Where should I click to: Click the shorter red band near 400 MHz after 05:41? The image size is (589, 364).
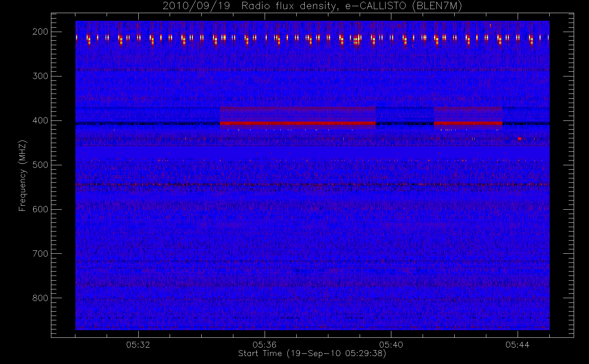[468, 123]
